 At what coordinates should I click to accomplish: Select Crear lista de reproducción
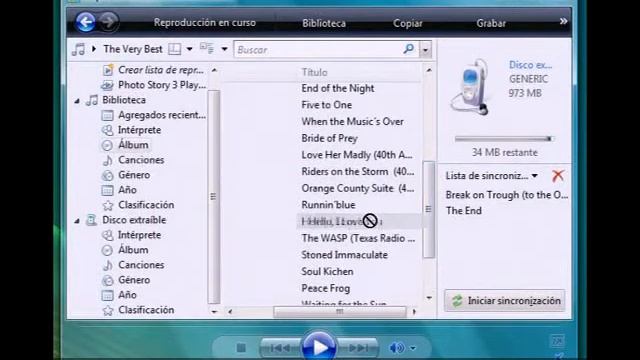[x=161, y=70]
